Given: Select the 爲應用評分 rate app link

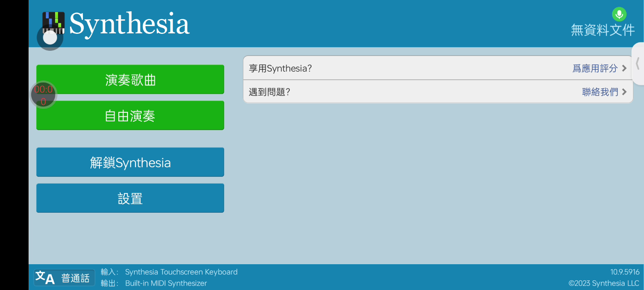Looking at the screenshot, I should [595, 68].
